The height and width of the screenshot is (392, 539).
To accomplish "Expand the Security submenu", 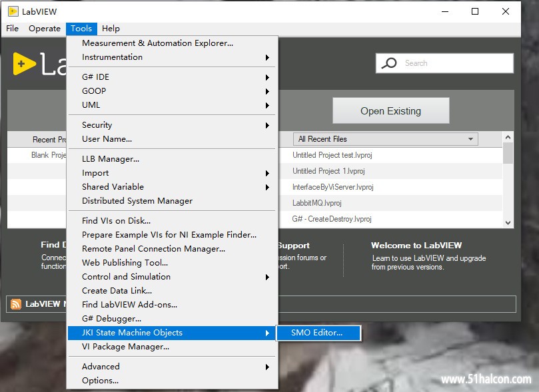I will pyautogui.click(x=172, y=125).
